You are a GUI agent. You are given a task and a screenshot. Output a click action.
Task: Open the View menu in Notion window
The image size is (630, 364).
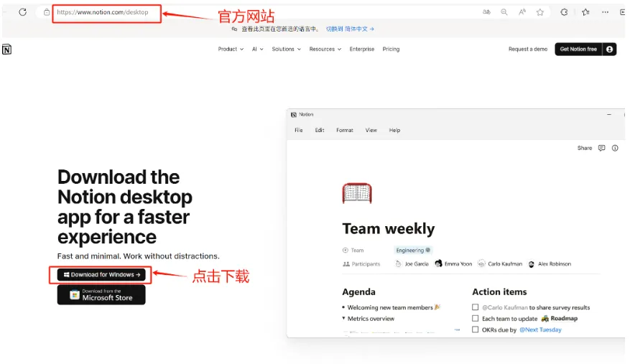371,130
